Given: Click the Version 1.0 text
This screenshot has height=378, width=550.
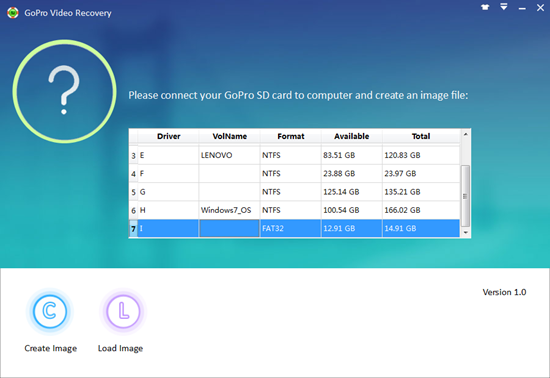Looking at the screenshot, I should pyautogui.click(x=504, y=292).
